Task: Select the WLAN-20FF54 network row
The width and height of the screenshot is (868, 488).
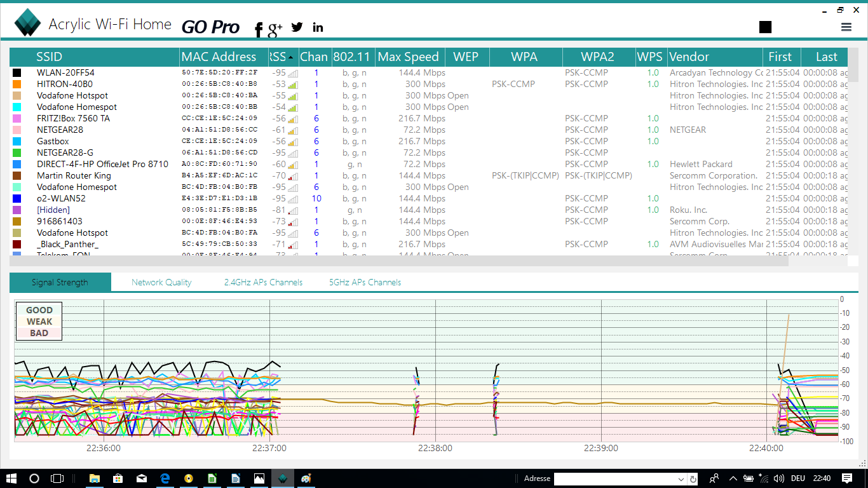Action: tap(428, 73)
